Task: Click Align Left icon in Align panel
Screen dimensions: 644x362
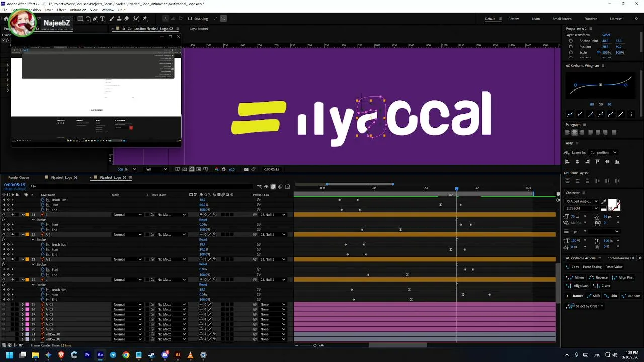Action: pos(567,161)
